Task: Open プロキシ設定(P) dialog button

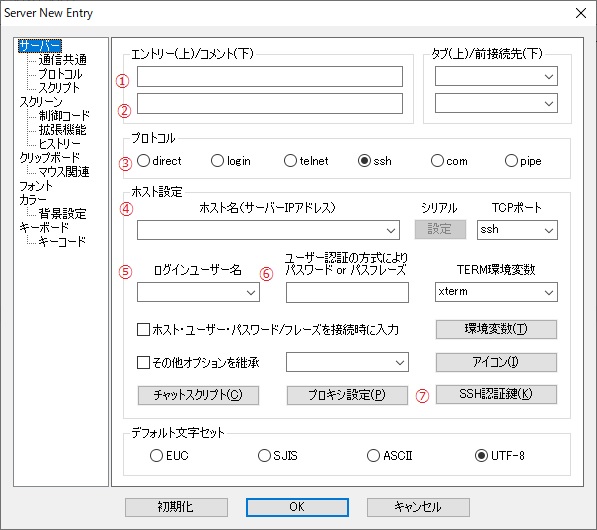Action: click(x=347, y=395)
